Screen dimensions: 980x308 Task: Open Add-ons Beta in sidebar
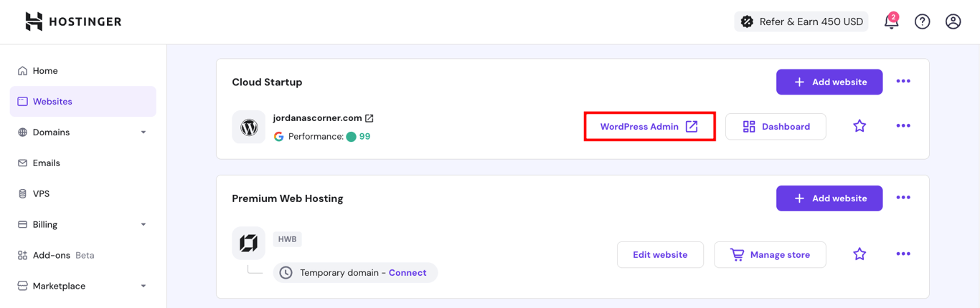coord(83,256)
